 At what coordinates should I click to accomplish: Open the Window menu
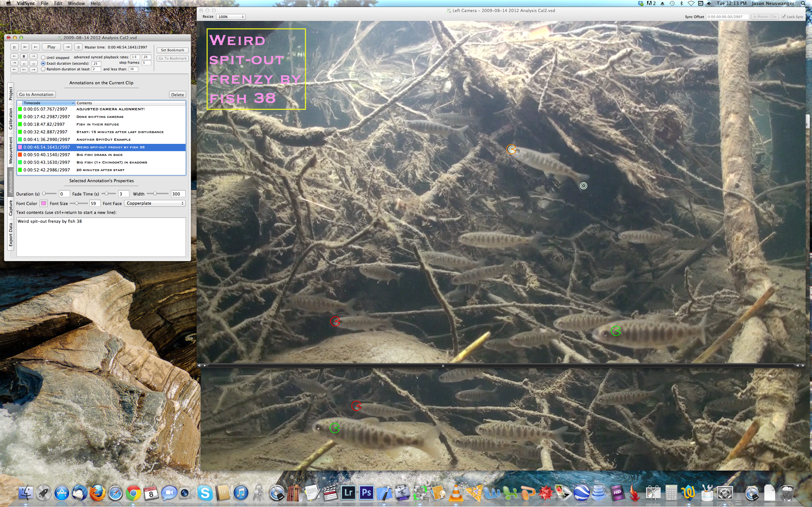tap(76, 3)
